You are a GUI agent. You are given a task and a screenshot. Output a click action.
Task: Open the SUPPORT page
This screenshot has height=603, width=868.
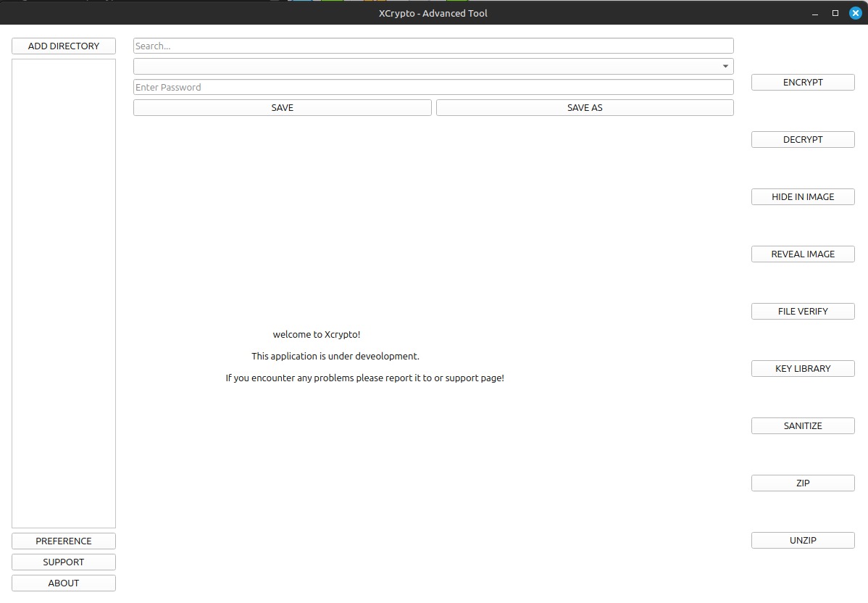tap(64, 562)
